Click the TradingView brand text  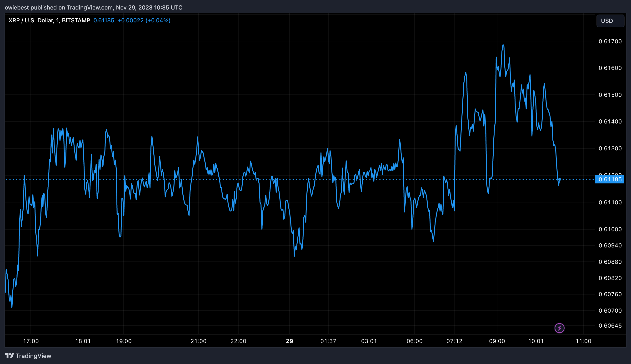34,356
